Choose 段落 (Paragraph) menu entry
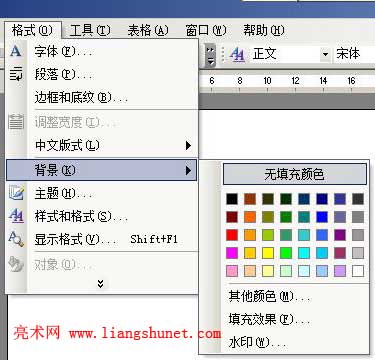Viewport: 375px width, 360px height. coord(102,74)
